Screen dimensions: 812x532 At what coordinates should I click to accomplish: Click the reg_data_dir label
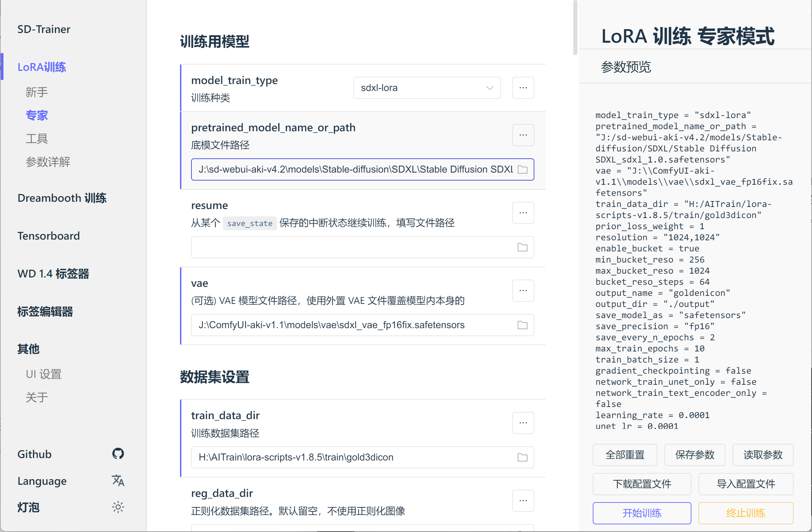[x=222, y=493]
